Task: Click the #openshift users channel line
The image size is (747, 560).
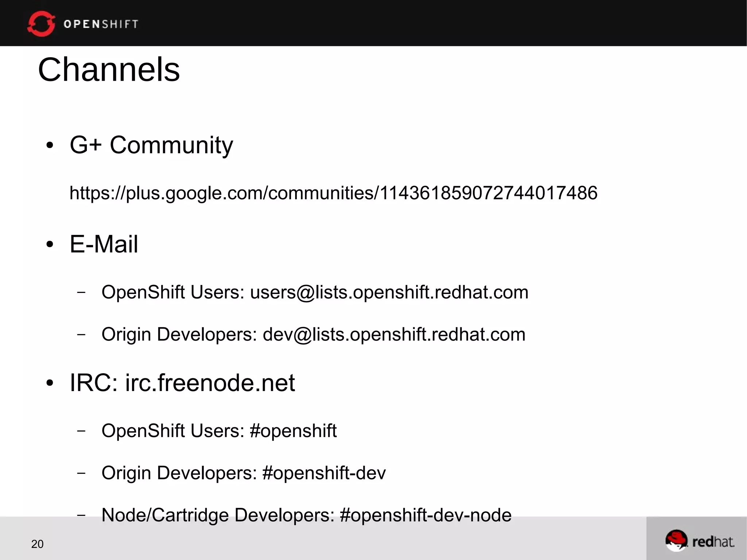Action: tap(219, 431)
